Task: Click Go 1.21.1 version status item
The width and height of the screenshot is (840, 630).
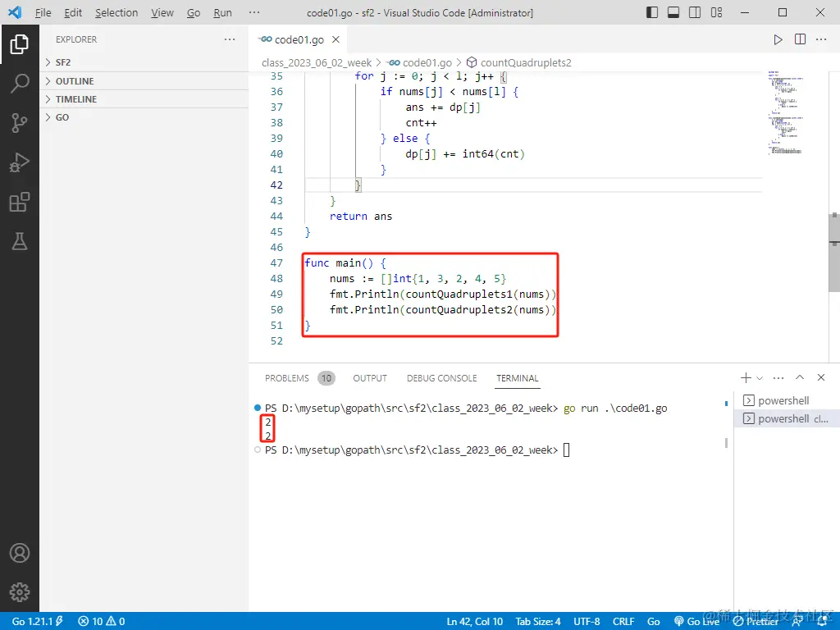Action: coord(38,622)
